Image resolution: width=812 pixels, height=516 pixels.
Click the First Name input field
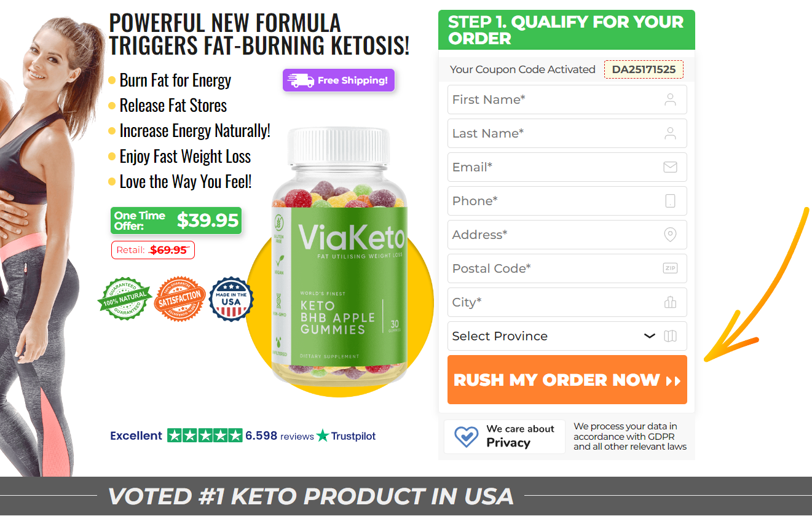point(567,100)
